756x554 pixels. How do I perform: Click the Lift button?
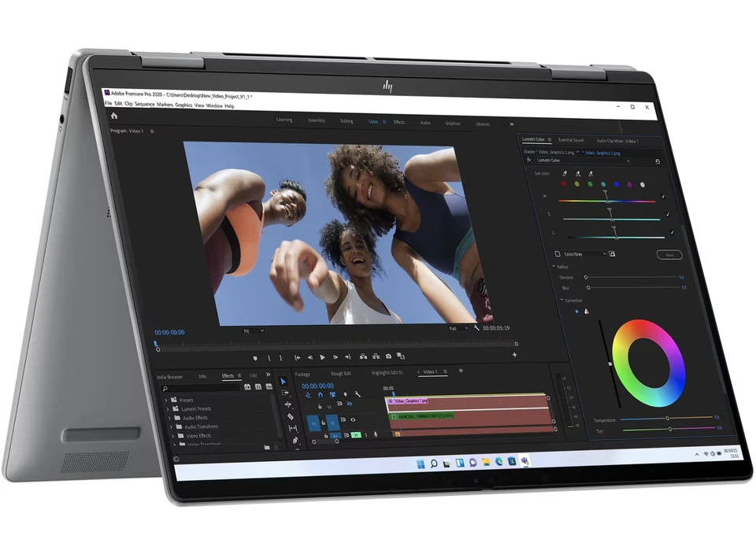click(363, 356)
